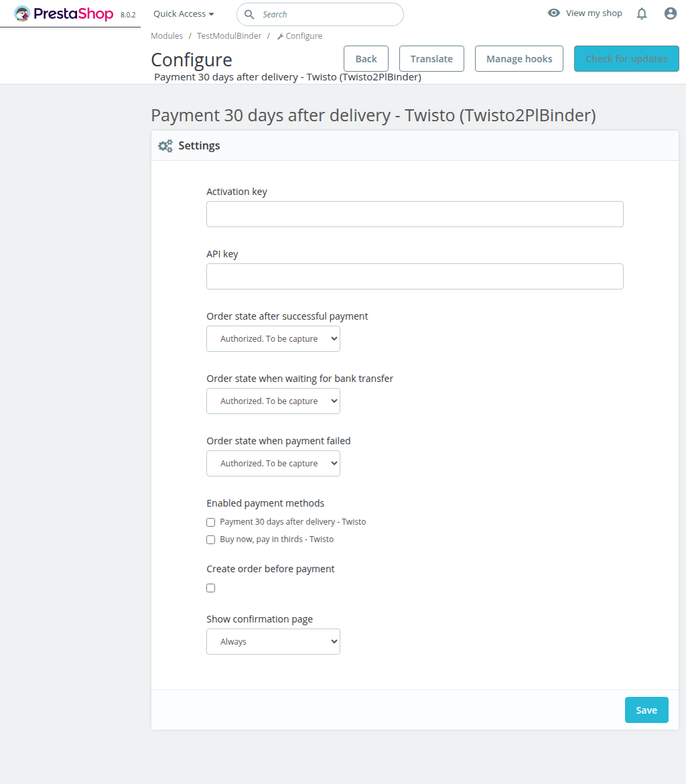The width and height of the screenshot is (686, 784).
Task: Enable Create order before payment
Action: point(210,588)
